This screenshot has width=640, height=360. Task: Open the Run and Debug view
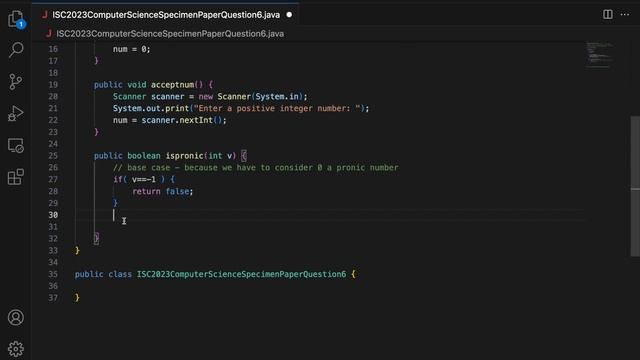(x=16, y=113)
